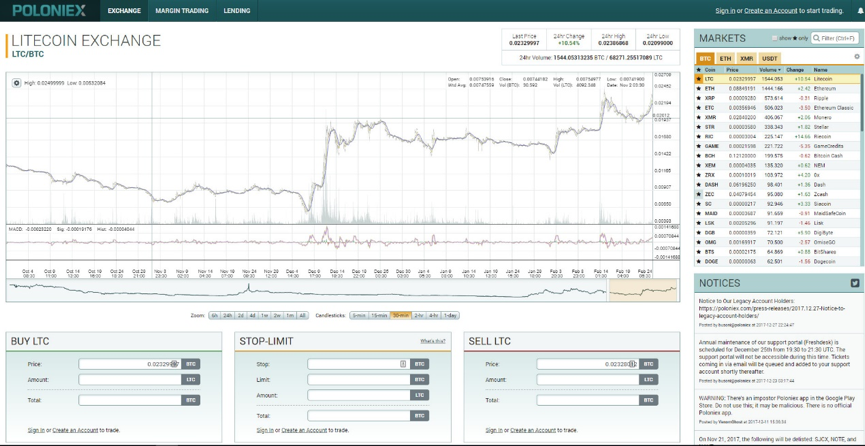This screenshot has width=865, height=446.
Task: Set chart zoom to 24h
Action: coord(227,316)
